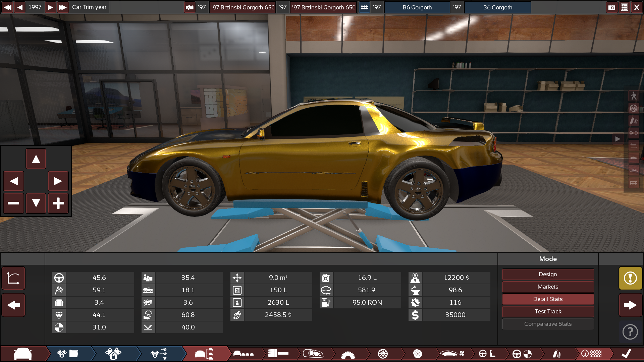Collapse the side view panel with the arrow
644x362 pixels.
tap(618, 139)
